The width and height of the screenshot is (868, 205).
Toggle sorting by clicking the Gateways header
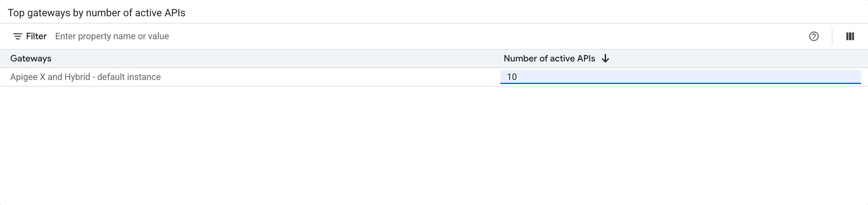click(x=31, y=58)
